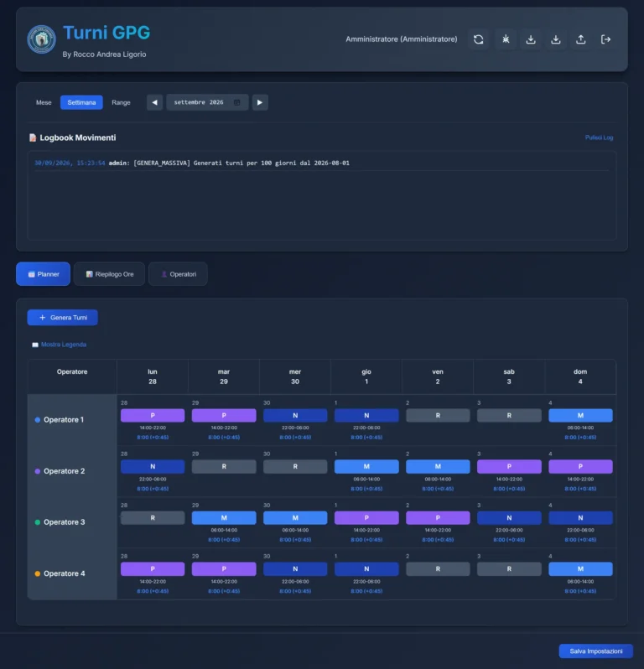Open Operatore 2 M shift on gio 1
644x669 pixels.
pyautogui.click(x=366, y=466)
